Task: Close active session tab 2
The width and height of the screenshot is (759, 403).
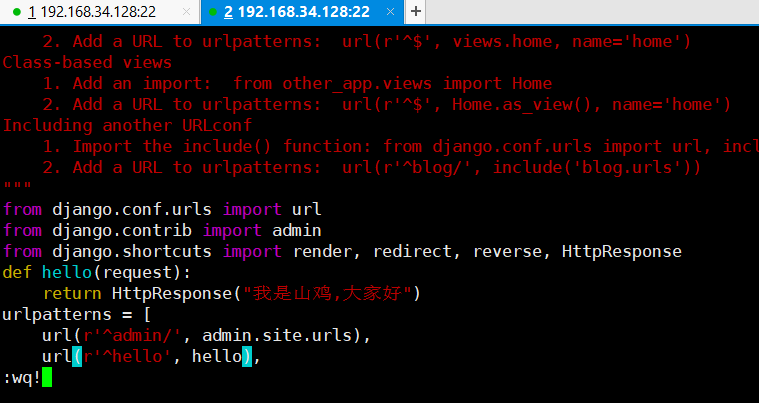Action: (390, 12)
